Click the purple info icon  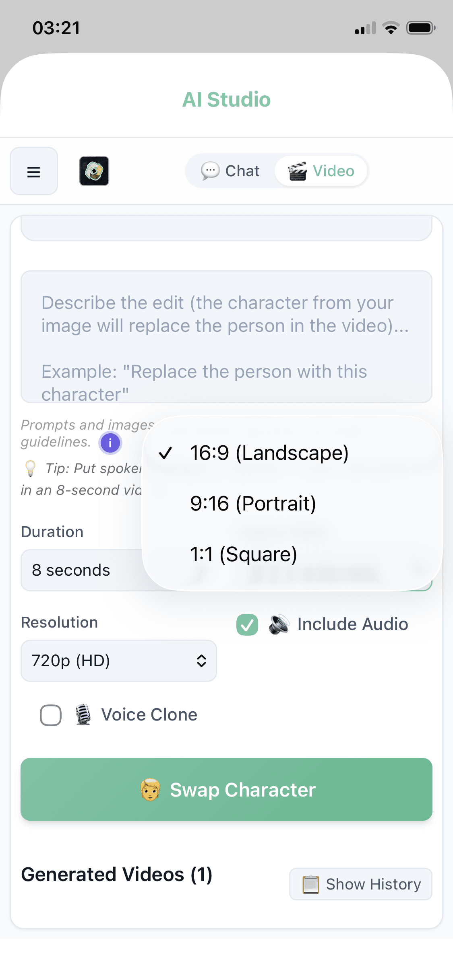(x=110, y=443)
